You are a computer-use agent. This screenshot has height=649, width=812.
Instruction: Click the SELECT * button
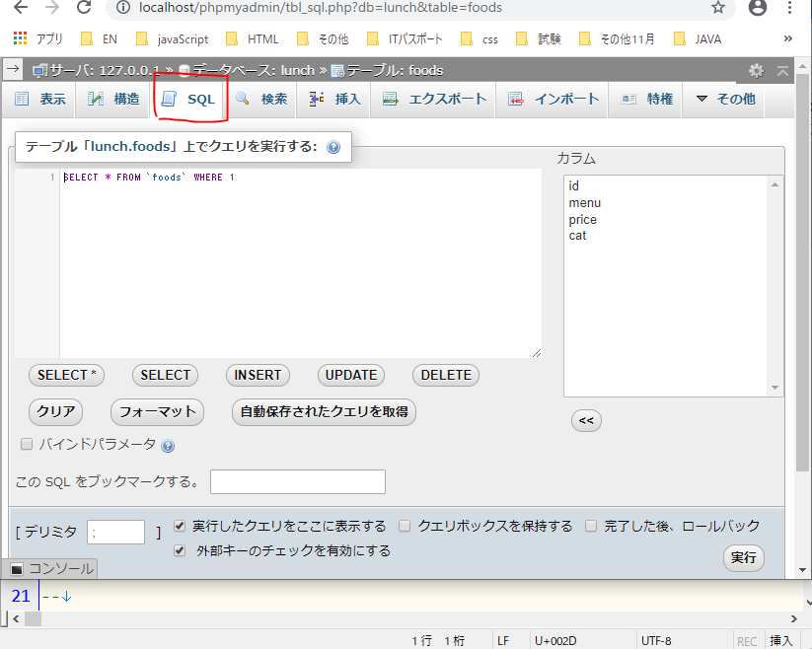point(66,375)
